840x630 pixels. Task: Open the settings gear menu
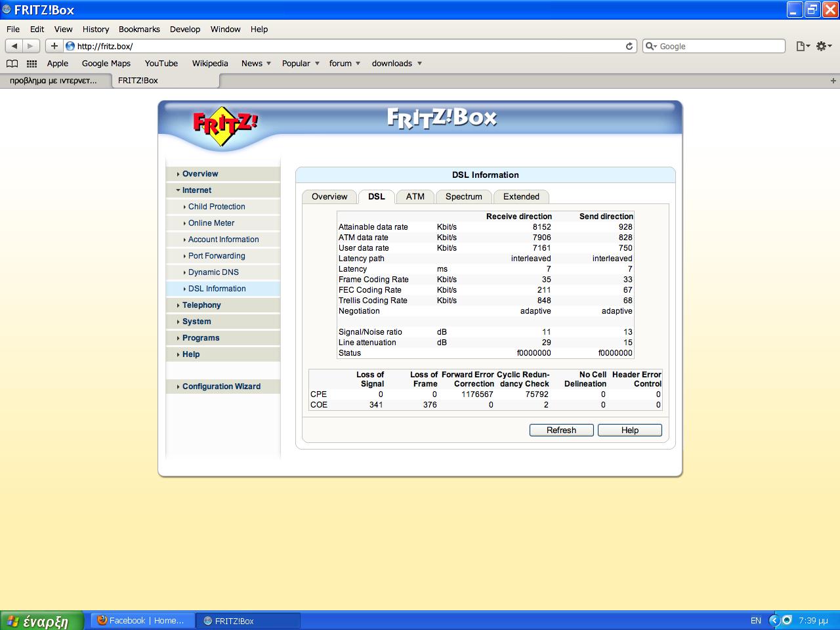(x=824, y=46)
